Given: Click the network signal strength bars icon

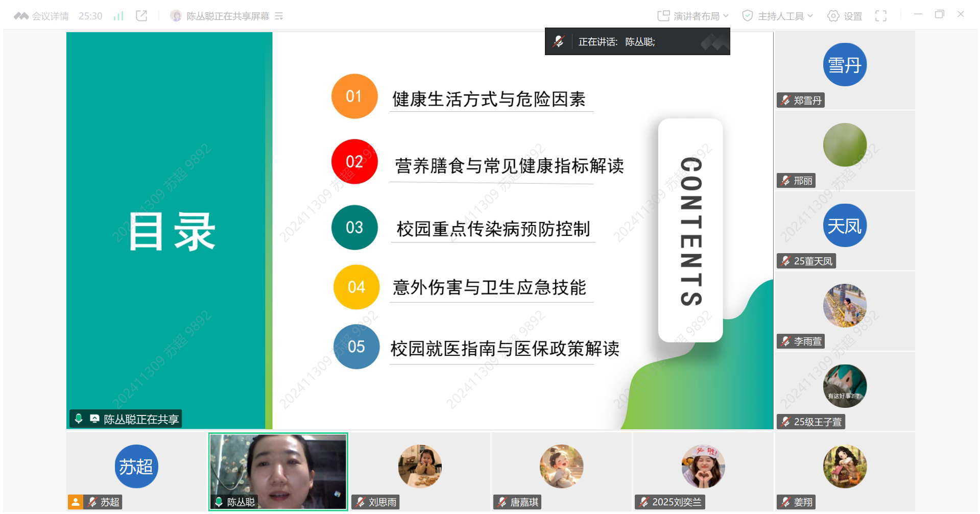Looking at the screenshot, I should 118,16.
